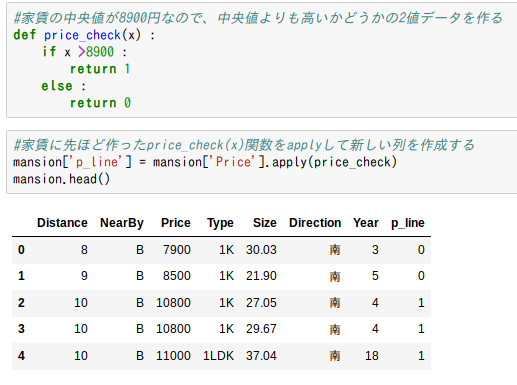Click the Distance column header
Viewport: 517px width, 385px height.
(x=62, y=223)
